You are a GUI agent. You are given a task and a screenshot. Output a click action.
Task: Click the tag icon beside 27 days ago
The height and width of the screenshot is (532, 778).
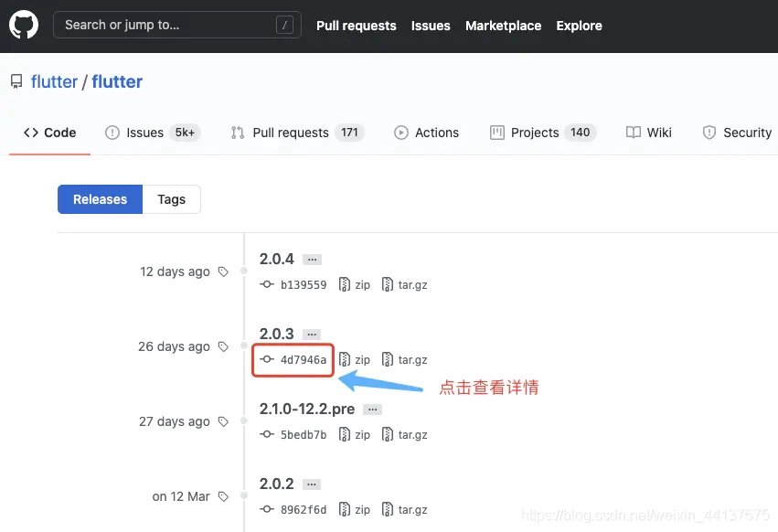(x=224, y=421)
